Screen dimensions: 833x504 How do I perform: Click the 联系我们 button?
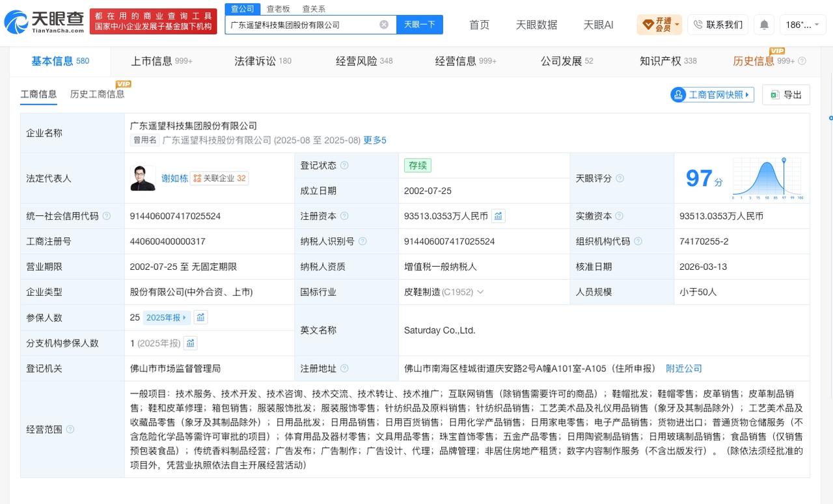click(x=718, y=25)
